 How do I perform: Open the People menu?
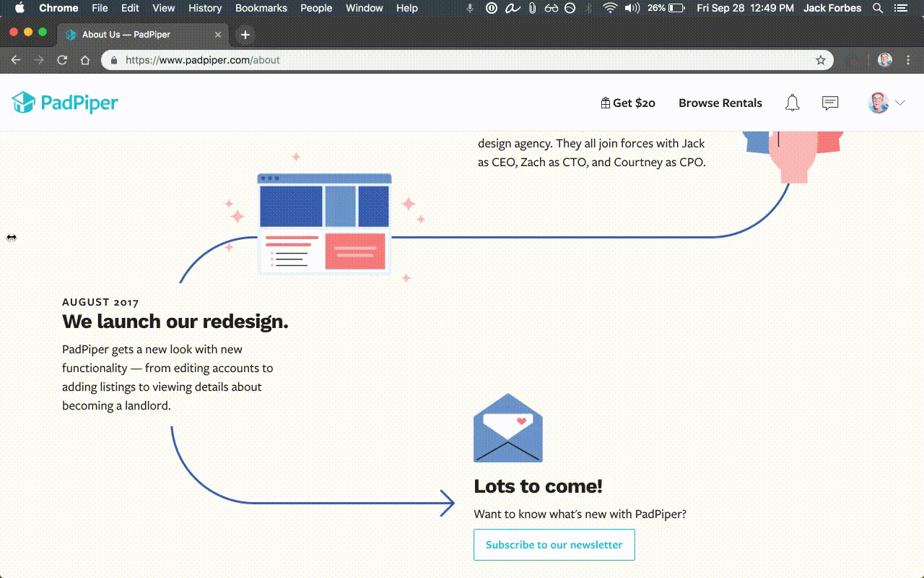316,8
